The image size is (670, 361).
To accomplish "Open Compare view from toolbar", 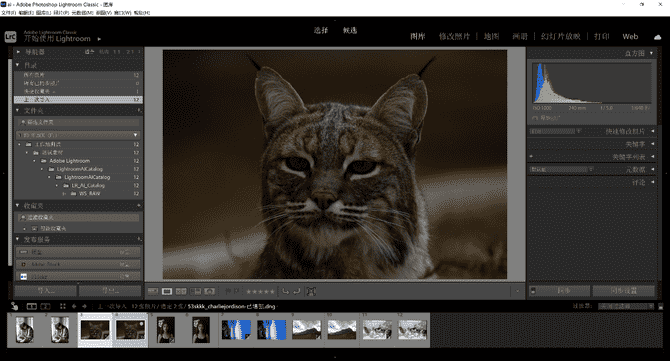I will [x=181, y=291].
